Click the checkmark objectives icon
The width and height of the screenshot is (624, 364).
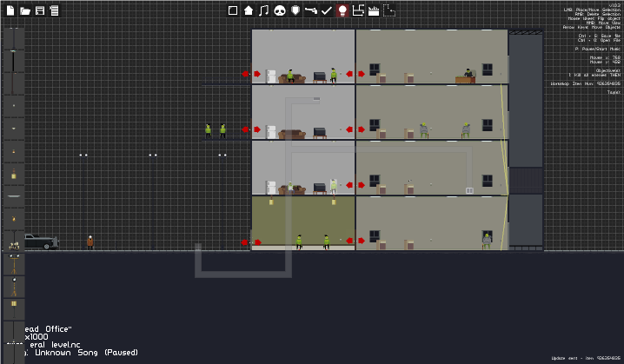(x=326, y=10)
